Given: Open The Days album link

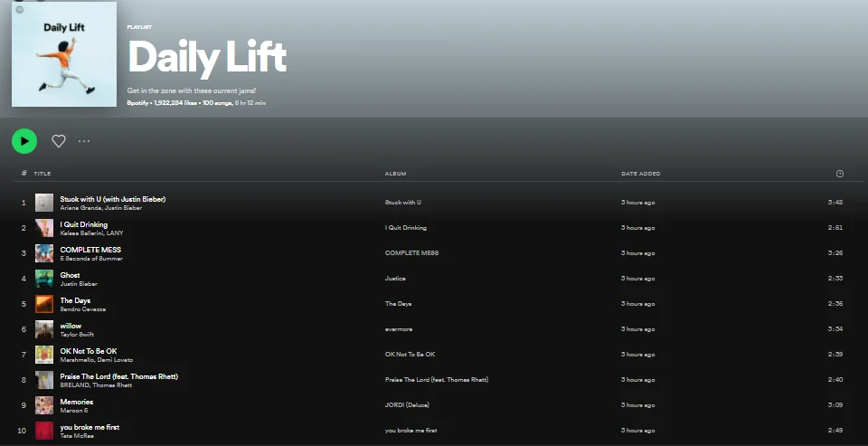Looking at the screenshot, I should 398,304.
